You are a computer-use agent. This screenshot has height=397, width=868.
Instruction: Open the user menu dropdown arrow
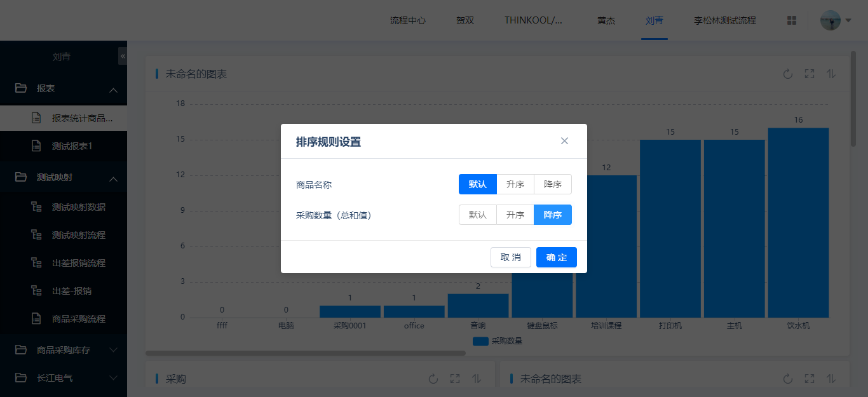pyautogui.click(x=848, y=20)
